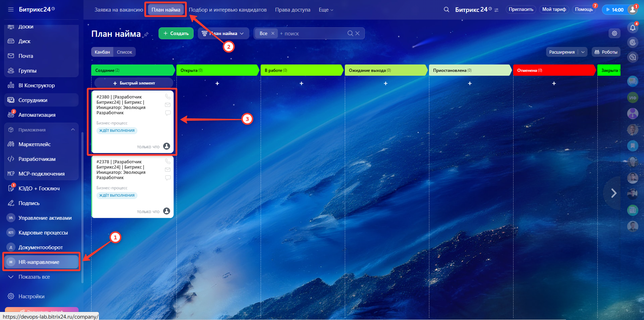Add an item to the Отменена column
This screenshot has height=320, width=644.
(x=554, y=83)
